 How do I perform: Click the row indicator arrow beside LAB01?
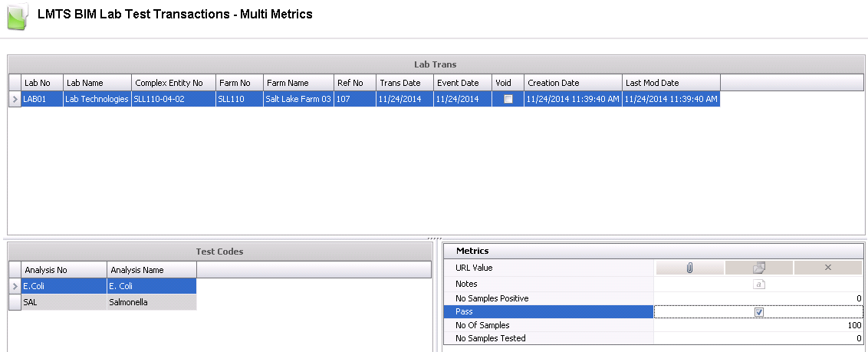point(15,99)
